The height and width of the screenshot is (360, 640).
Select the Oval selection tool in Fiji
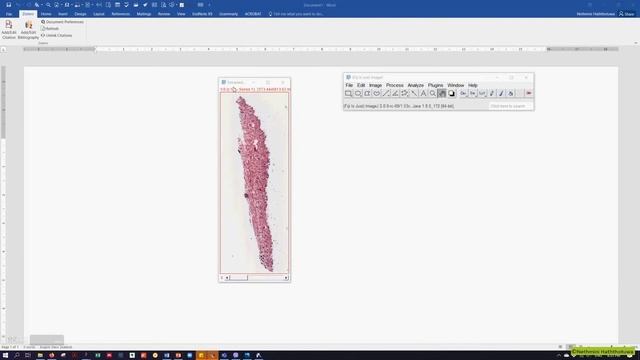tap(358, 93)
